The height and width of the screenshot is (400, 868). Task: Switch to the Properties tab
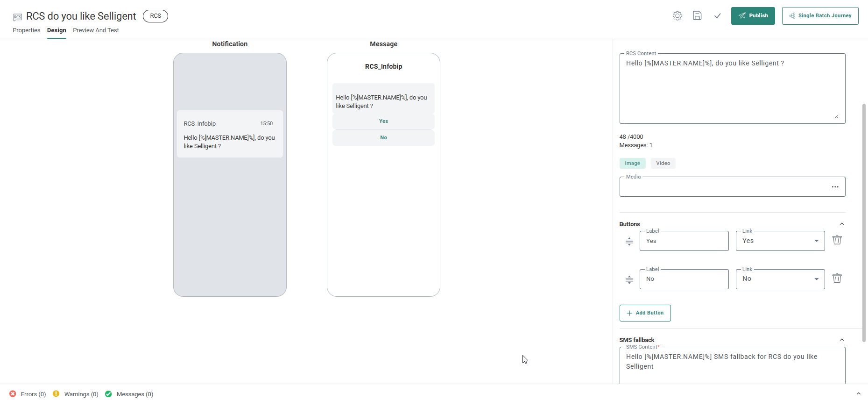pyautogui.click(x=27, y=30)
